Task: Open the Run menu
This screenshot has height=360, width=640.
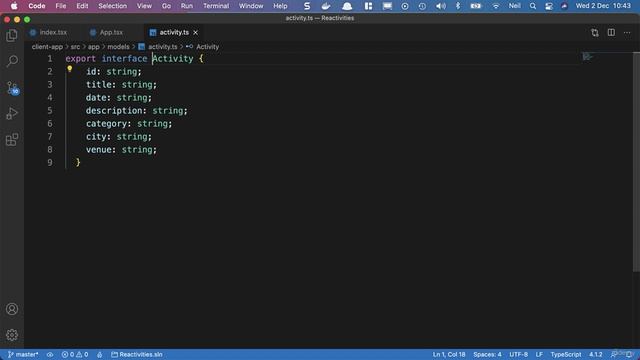Action: coord(187,6)
